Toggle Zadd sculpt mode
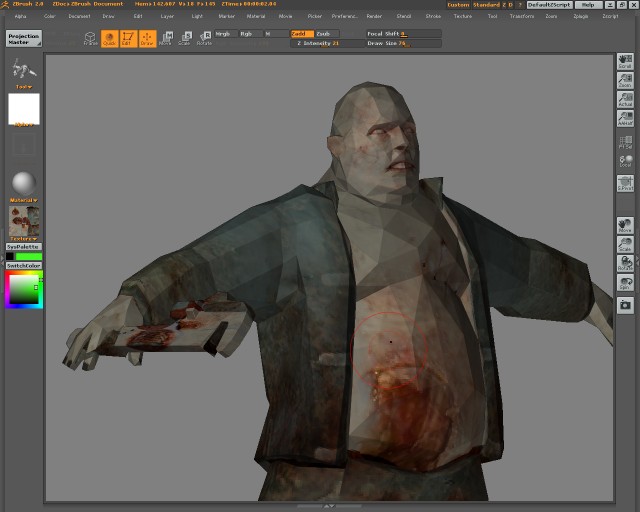This screenshot has height=512, width=640. coord(302,34)
